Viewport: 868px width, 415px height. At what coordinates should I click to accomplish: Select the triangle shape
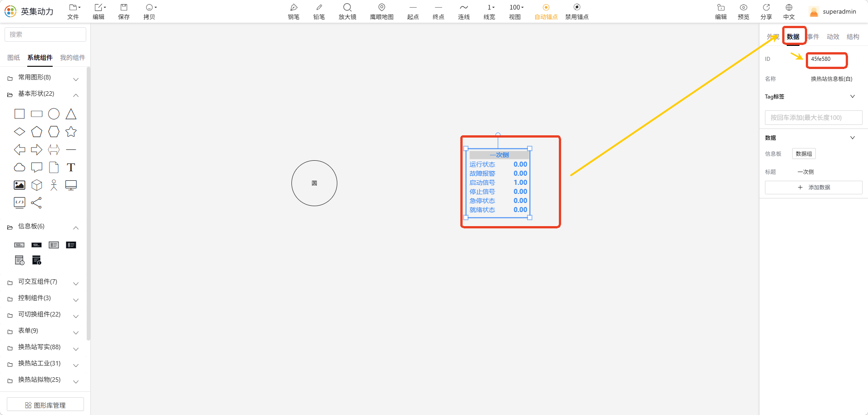click(71, 114)
